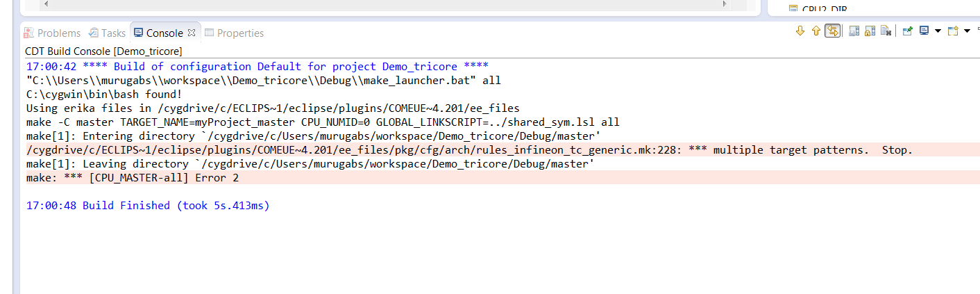The width and height of the screenshot is (980, 294).
Task: Toggle Show Error In Editor button
Action: pyautogui.click(x=833, y=31)
